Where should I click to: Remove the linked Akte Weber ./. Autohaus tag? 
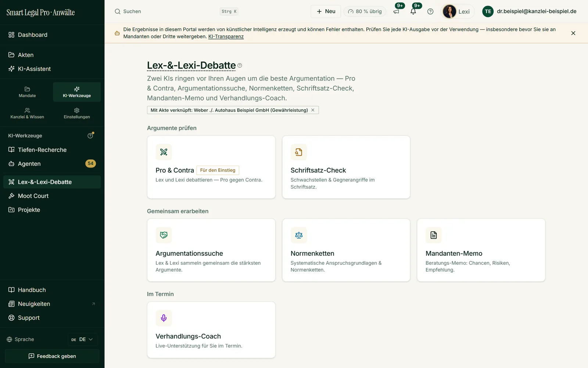click(313, 110)
